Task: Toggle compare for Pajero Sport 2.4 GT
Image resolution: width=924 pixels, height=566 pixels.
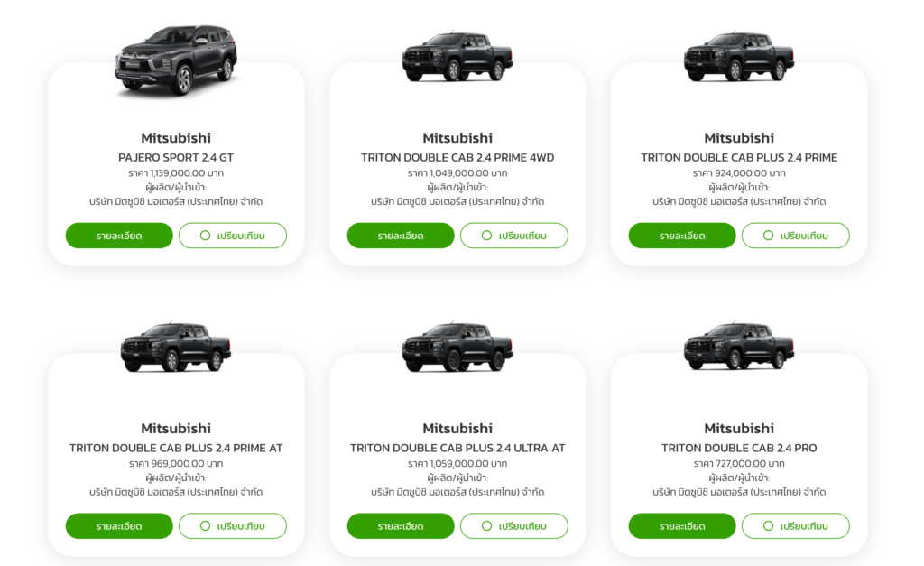Action: tap(233, 236)
